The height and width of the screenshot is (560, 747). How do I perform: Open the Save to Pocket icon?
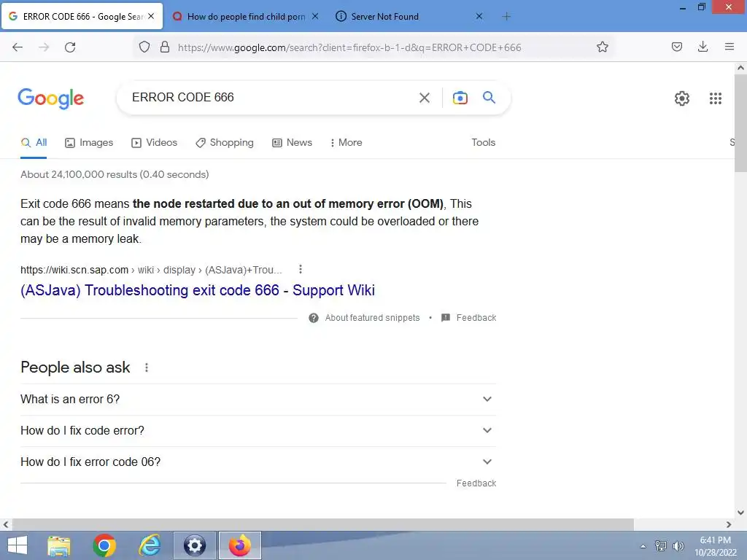677,47
